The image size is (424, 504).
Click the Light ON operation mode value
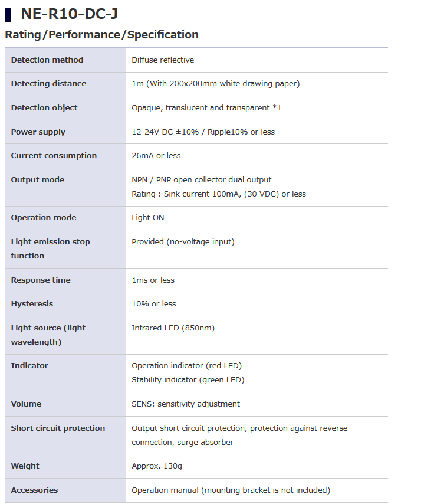[x=148, y=218]
